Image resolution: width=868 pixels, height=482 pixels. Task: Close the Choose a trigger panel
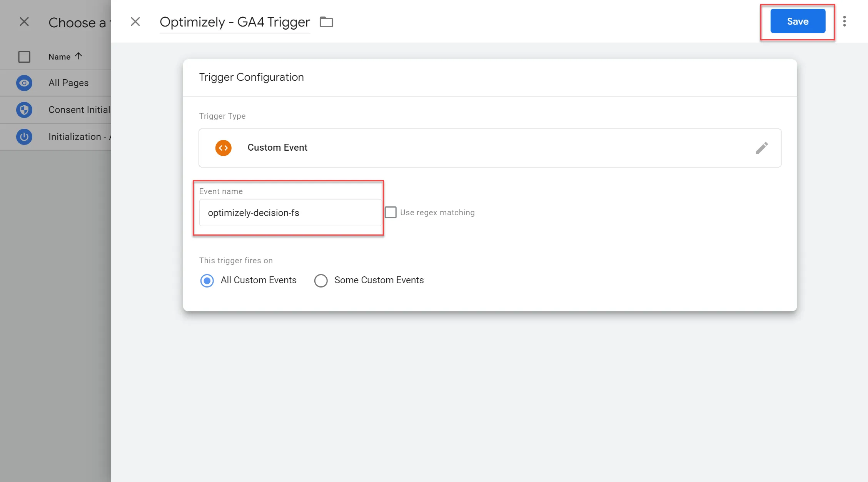pos(24,22)
